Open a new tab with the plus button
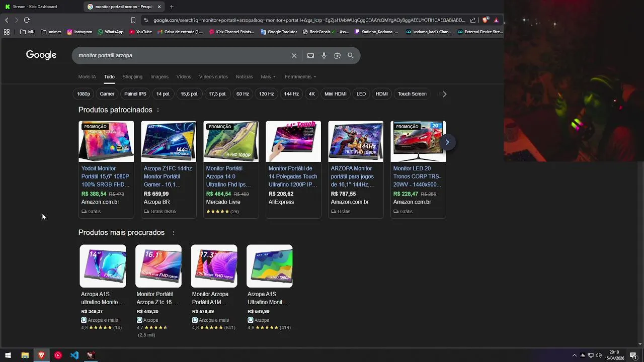The height and width of the screenshot is (362, 644). [172, 7]
